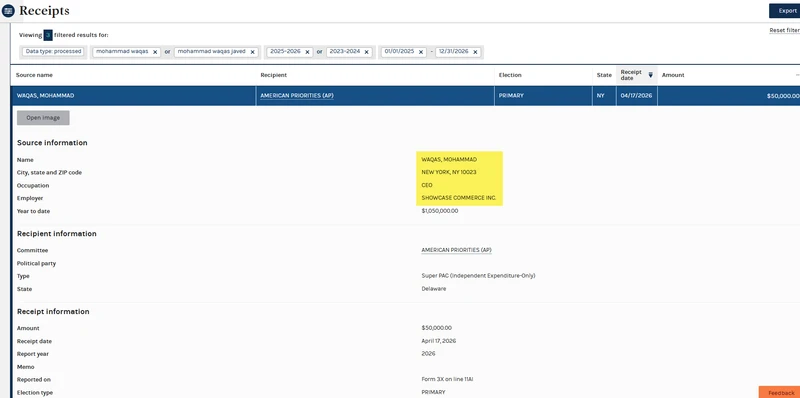
Task: Click the Source information heading
Action: coord(52,143)
